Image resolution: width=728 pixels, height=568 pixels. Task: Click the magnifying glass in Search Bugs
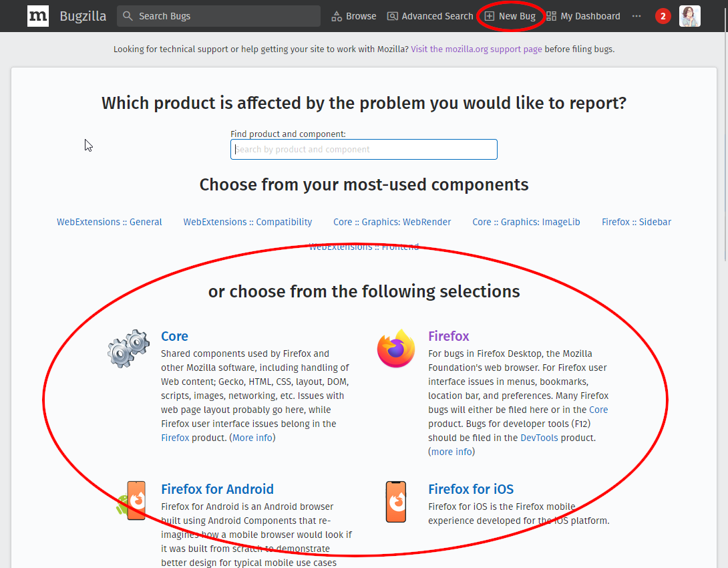[127, 15]
